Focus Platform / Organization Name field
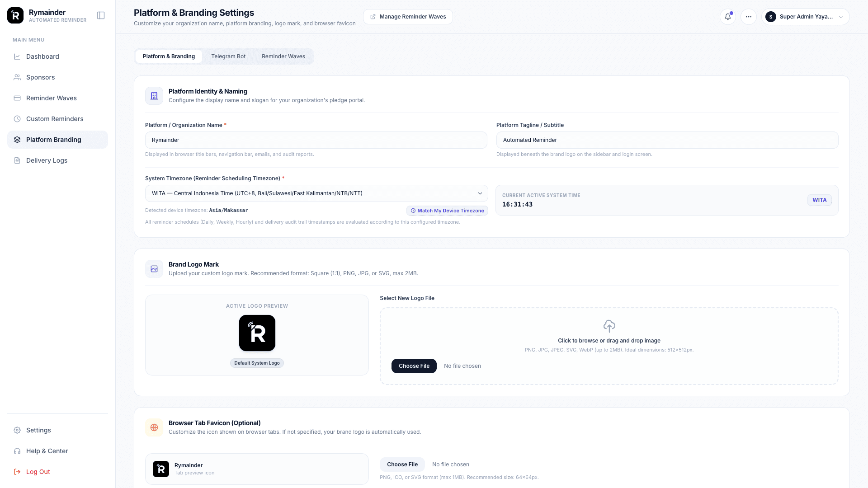 (316, 140)
